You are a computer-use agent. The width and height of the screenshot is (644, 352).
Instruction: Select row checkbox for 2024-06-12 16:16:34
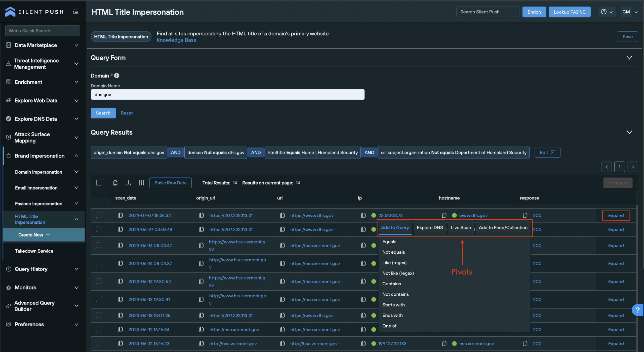tap(99, 329)
